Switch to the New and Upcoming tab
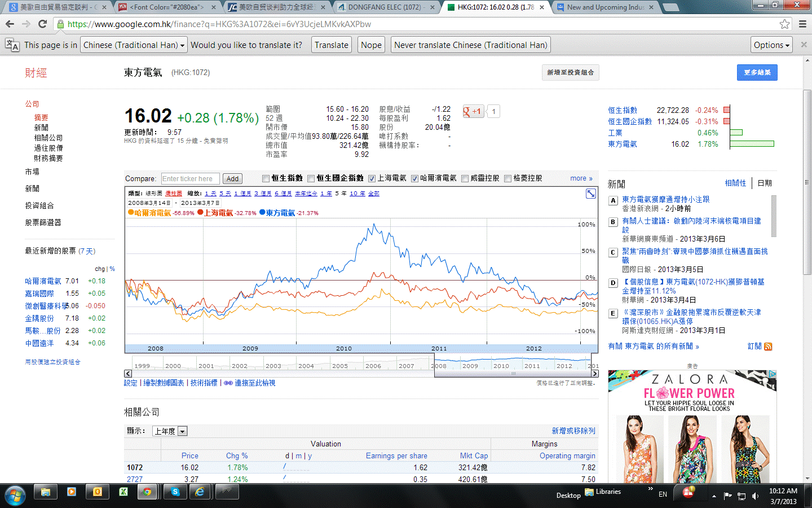The width and height of the screenshot is (812, 508). coord(605,7)
